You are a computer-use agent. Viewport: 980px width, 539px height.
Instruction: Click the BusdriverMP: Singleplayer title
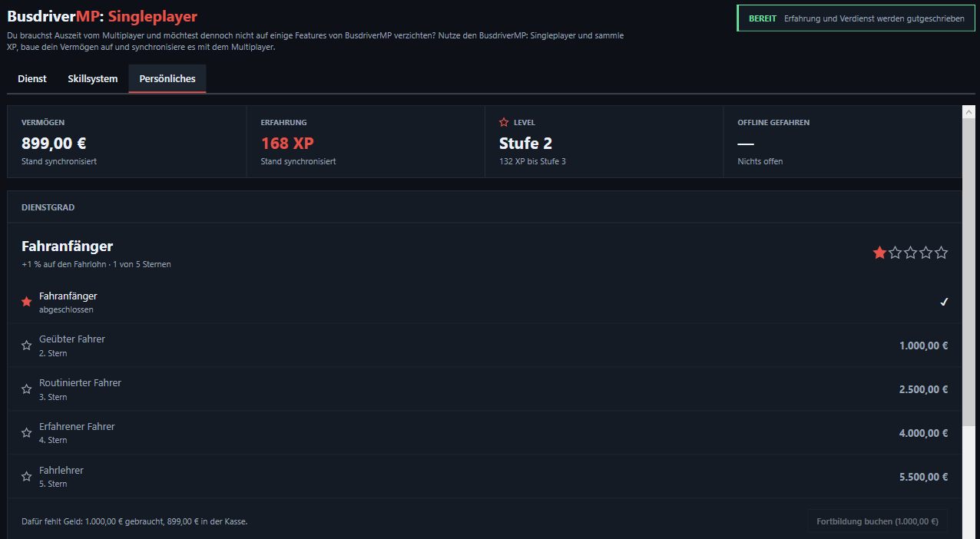click(102, 16)
